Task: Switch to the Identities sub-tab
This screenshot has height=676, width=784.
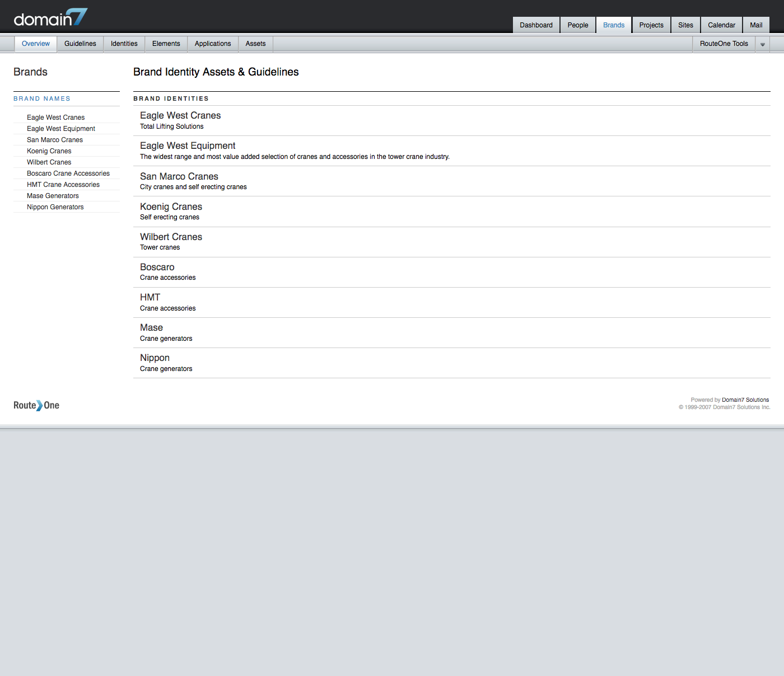Action: click(124, 44)
